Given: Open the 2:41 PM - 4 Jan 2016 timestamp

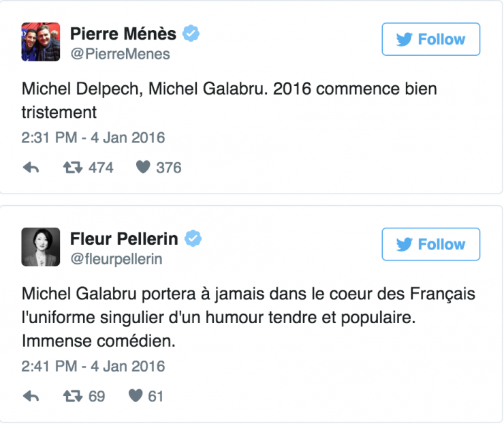Looking at the screenshot, I should click(x=93, y=366).
